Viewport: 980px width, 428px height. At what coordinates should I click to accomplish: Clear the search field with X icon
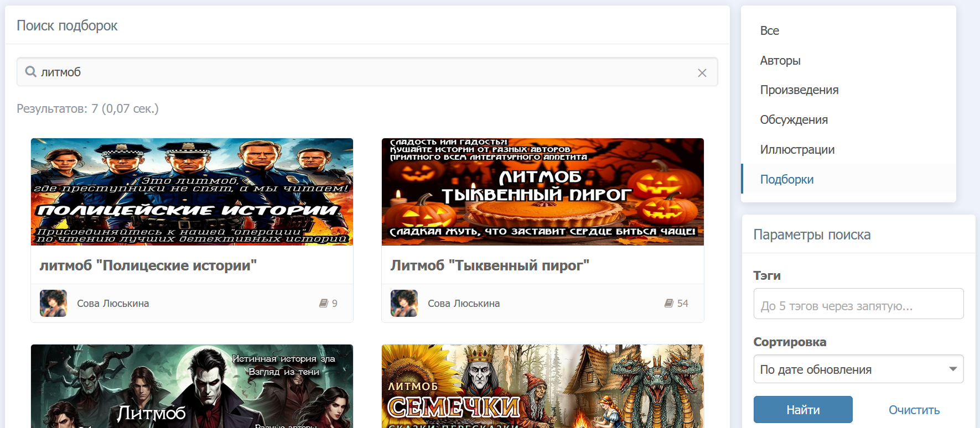click(702, 73)
